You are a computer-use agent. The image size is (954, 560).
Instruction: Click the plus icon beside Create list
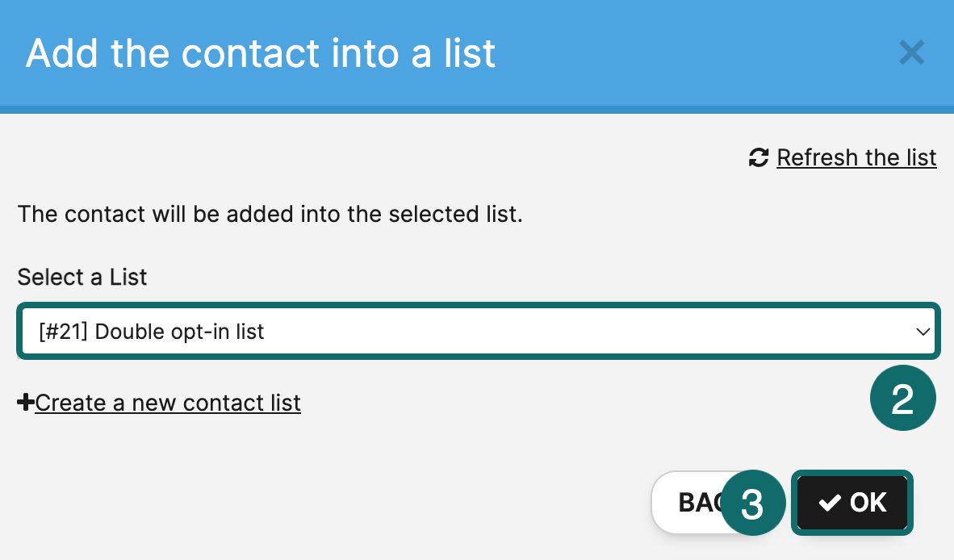(x=25, y=402)
